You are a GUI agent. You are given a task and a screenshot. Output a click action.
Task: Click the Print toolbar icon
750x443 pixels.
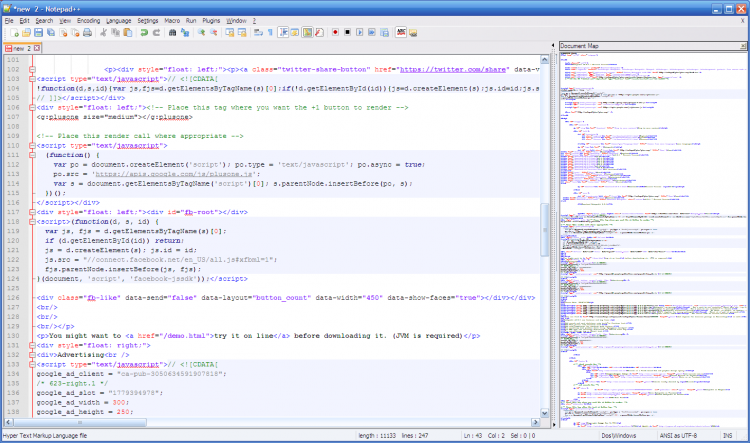pyautogui.click(x=87, y=32)
